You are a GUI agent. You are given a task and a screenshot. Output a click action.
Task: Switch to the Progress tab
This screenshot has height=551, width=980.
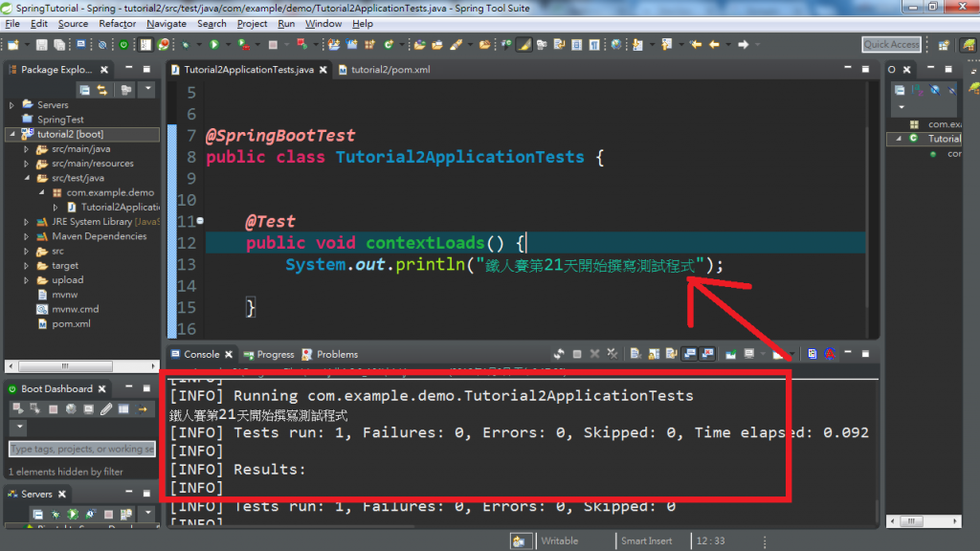269,354
